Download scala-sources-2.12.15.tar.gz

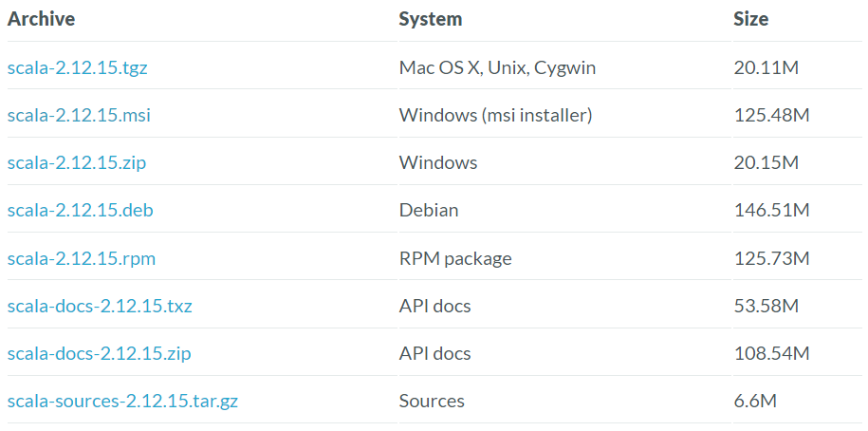click(x=122, y=401)
